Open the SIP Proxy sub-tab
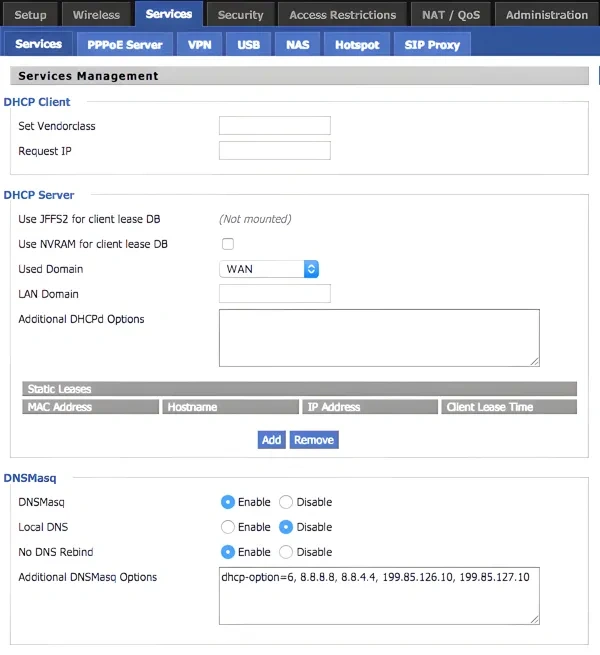This screenshot has height=655, width=600. pyautogui.click(x=432, y=44)
